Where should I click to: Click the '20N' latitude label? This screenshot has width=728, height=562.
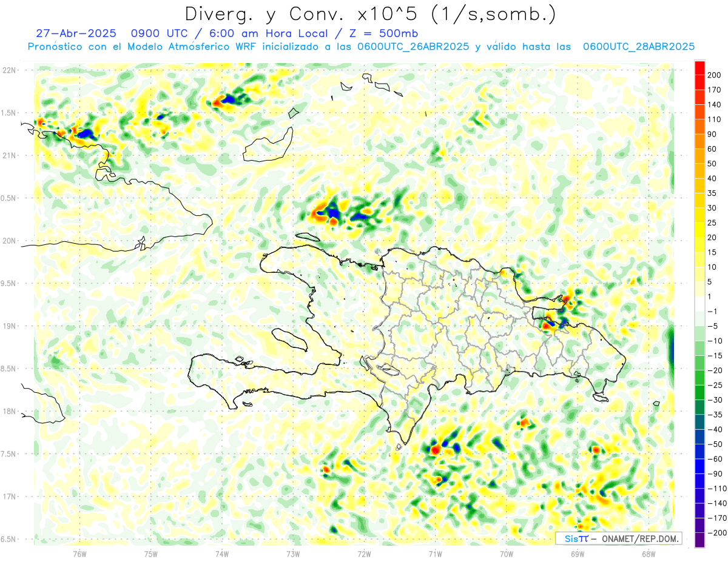9,241
